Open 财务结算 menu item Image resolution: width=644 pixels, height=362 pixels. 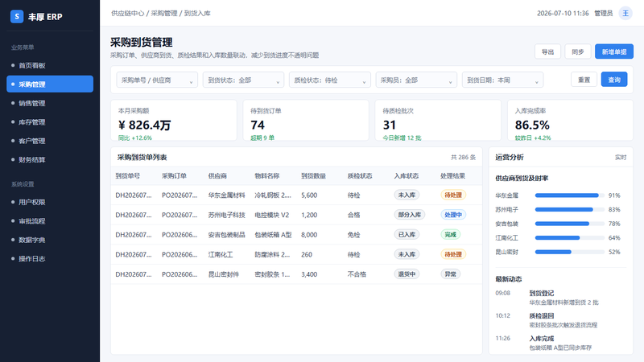pyautogui.click(x=50, y=159)
